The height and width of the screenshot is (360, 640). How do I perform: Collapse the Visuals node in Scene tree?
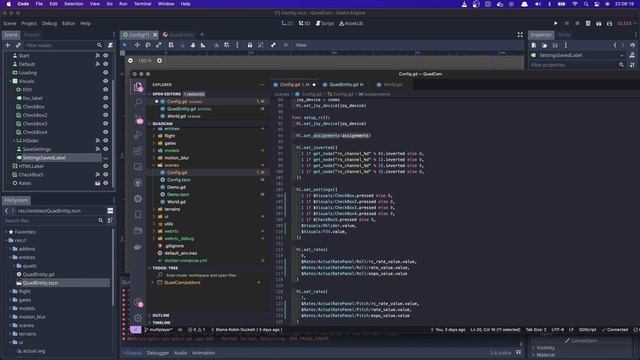tap(10, 81)
